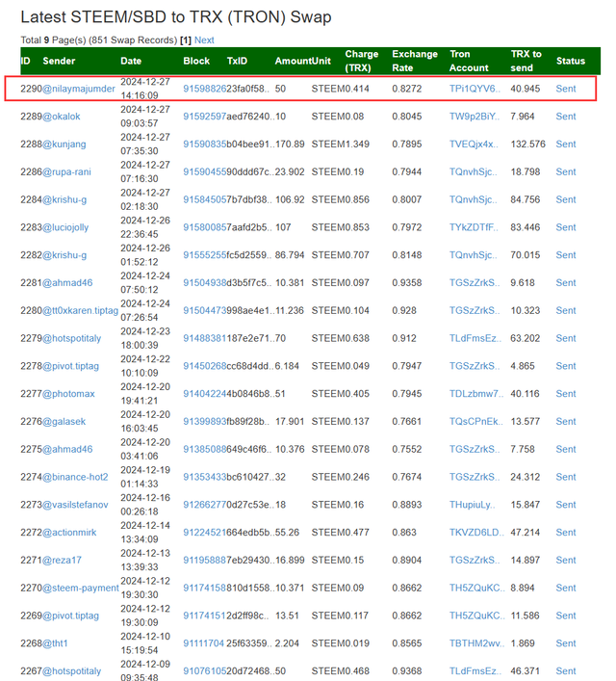Image resolution: width=616 pixels, height=681 pixels.
Task: Open sender @nilaymajumder profile link
Action: tap(79, 89)
